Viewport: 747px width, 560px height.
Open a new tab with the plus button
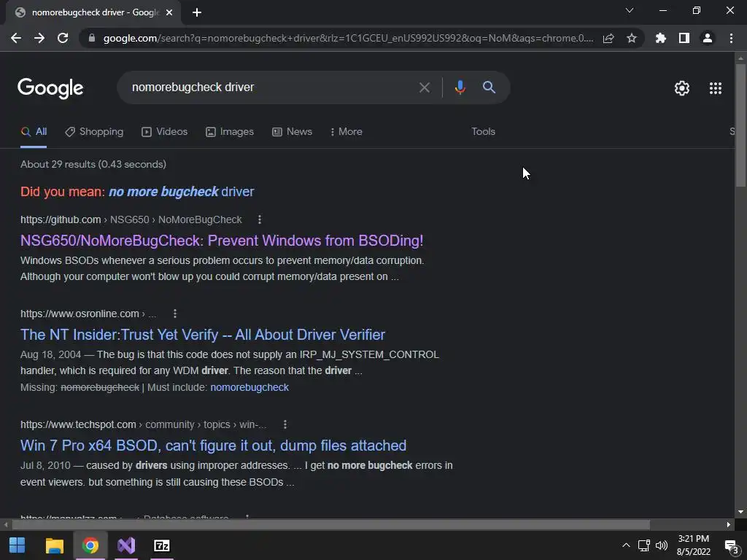coord(197,12)
